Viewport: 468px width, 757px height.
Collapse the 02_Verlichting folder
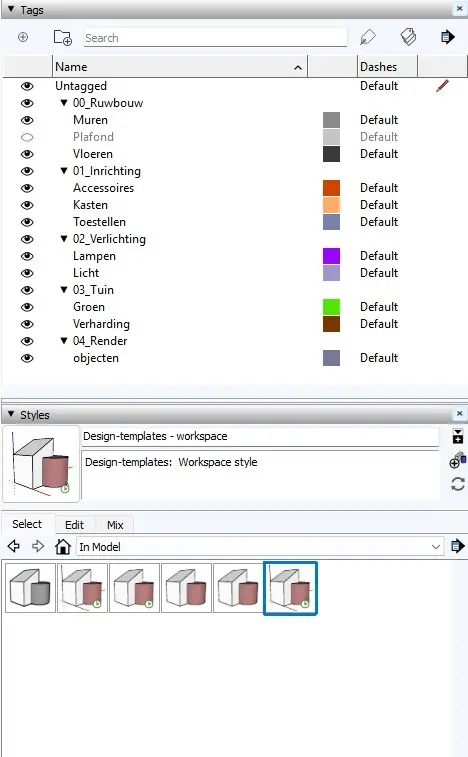pyautogui.click(x=64, y=238)
